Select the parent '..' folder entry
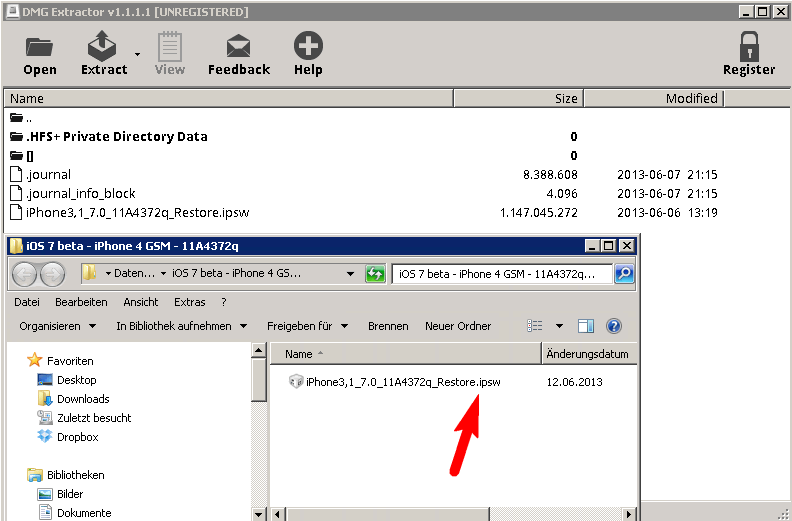Viewport: 792px width, 521px height. pyautogui.click(x=21, y=118)
